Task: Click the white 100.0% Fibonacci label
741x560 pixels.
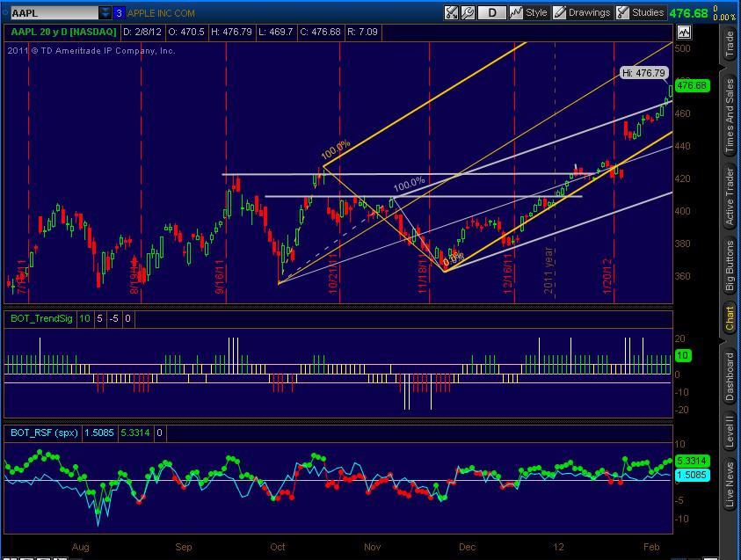Action: [x=410, y=184]
